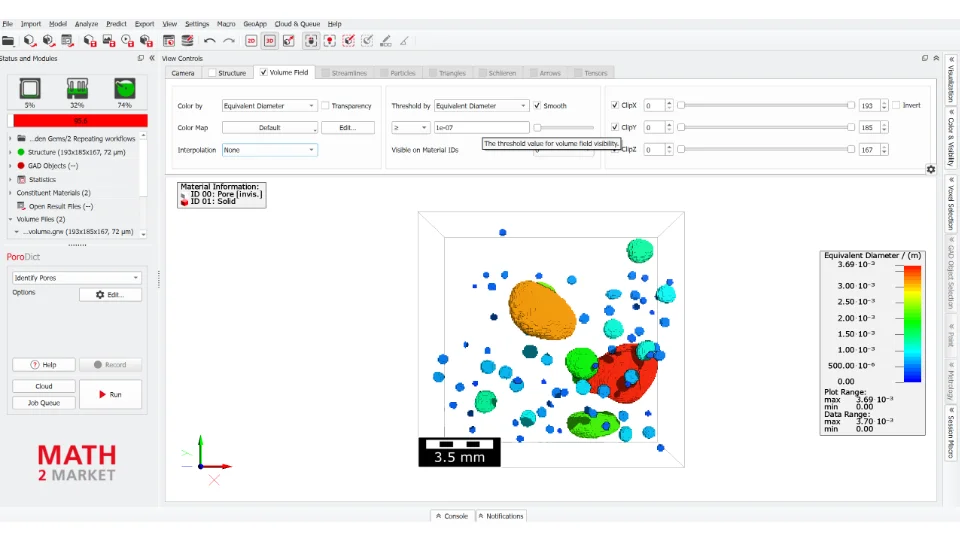Enable the Transparency checkbox
Image resolution: width=960 pixels, height=540 pixels.
tap(326, 106)
